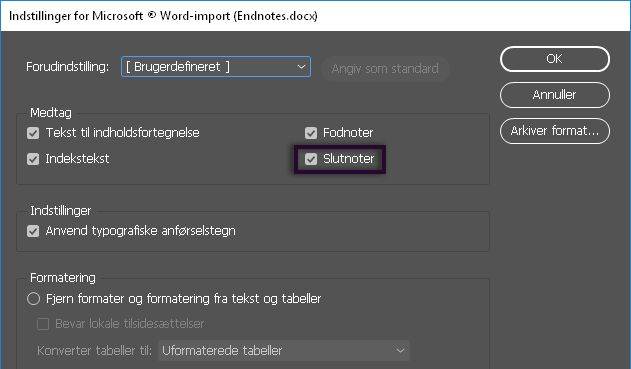Click the Indstillinger group heading
The image size is (631, 369).
[x=61, y=210]
